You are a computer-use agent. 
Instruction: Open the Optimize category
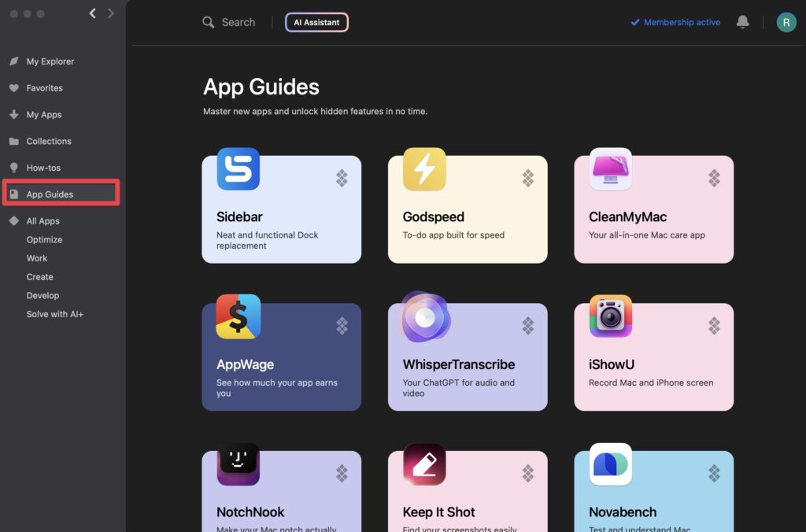(44, 239)
